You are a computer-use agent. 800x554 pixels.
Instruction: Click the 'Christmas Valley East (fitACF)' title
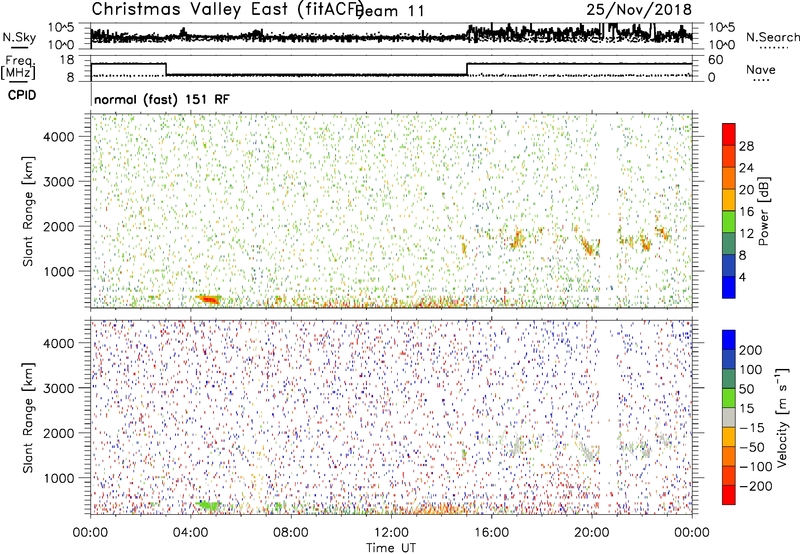coord(228,9)
